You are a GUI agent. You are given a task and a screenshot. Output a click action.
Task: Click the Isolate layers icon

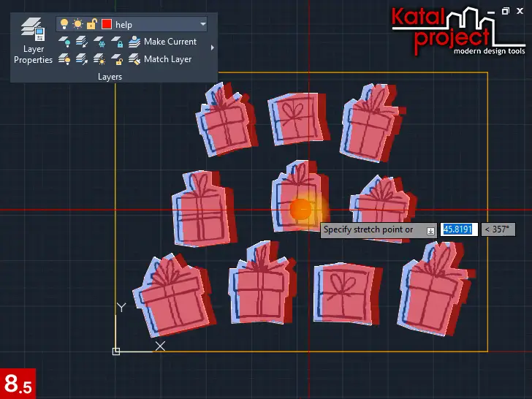point(81,42)
